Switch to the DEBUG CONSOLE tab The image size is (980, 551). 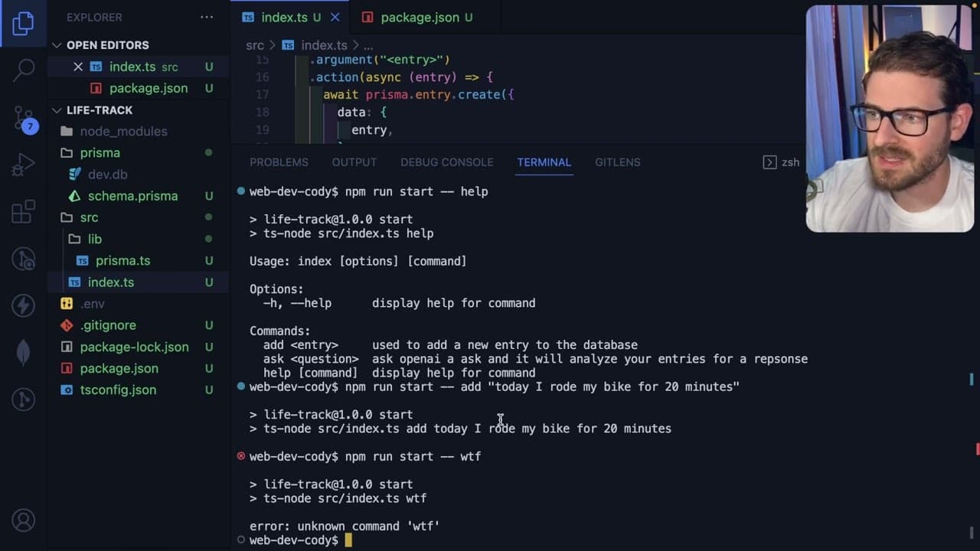pos(446,162)
